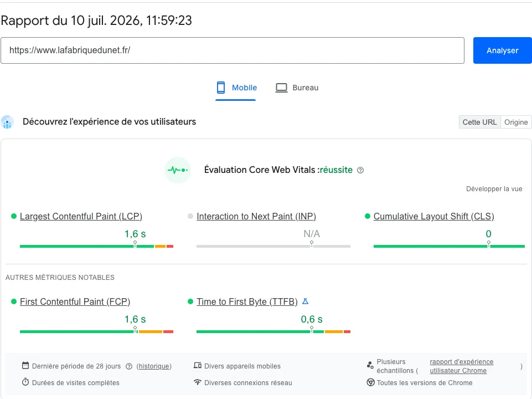
Task: Click the experimental flask icon beside TTFB
Action: click(x=306, y=301)
